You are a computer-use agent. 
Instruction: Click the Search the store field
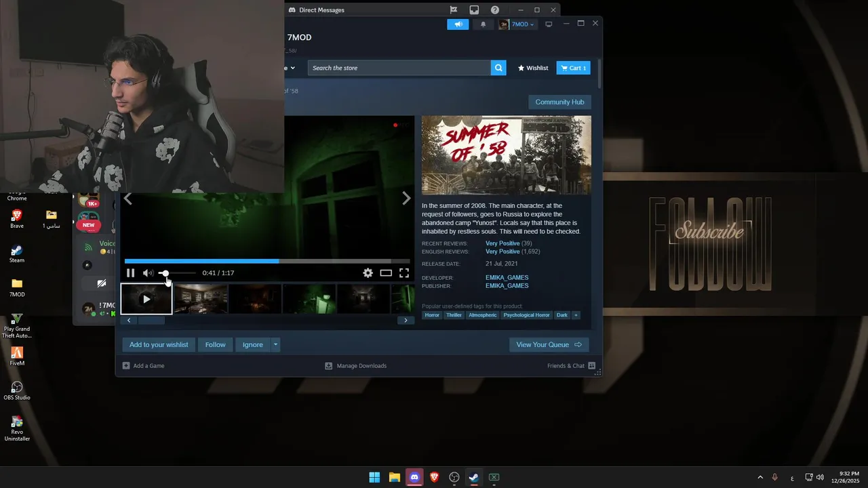(399, 68)
